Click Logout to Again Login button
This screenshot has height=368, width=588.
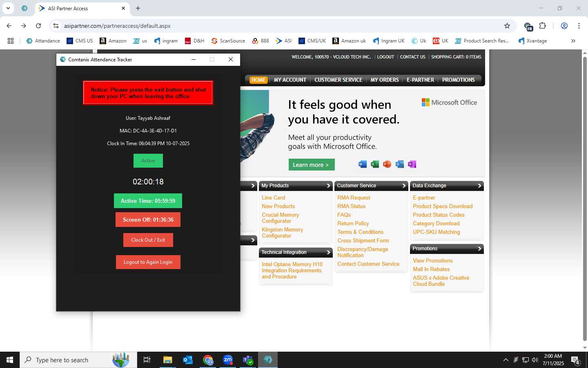point(148,262)
